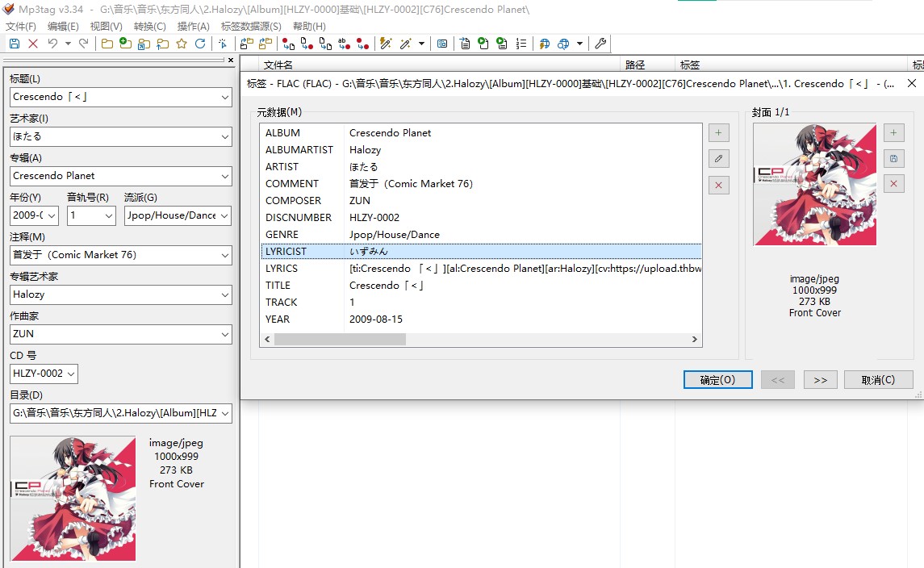Refresh the file list with the circular arrow
This screenshot has height=568, width=924.
200,44
